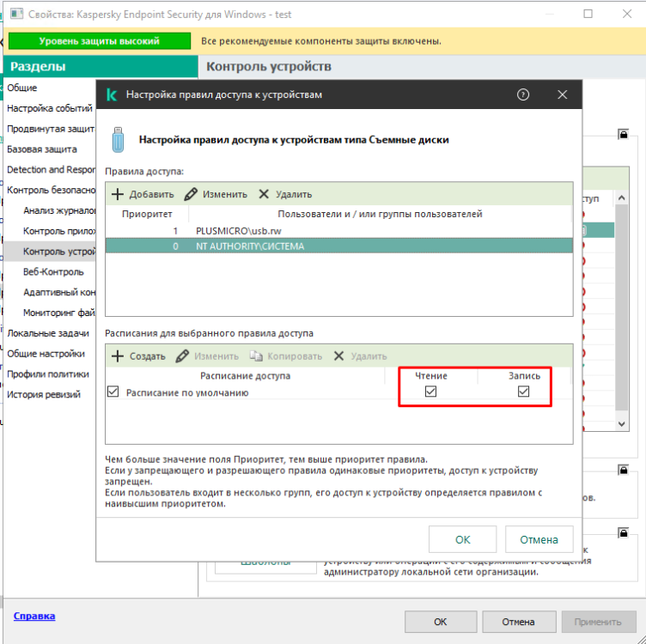Toggle the Чтение checkbox for default schedule
Screen dimensions: 646x644
[x=430, y=392]
